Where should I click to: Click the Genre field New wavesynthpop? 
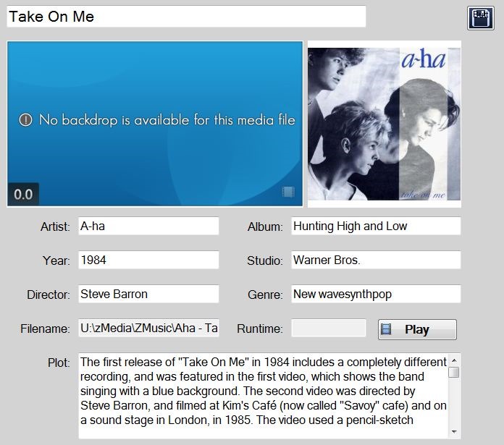[376, 294]
